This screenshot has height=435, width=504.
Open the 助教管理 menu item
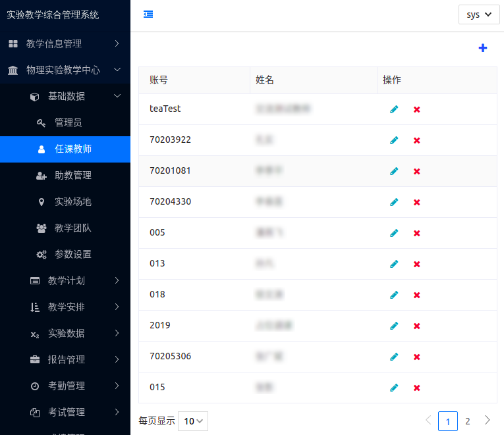coord(72,175)
